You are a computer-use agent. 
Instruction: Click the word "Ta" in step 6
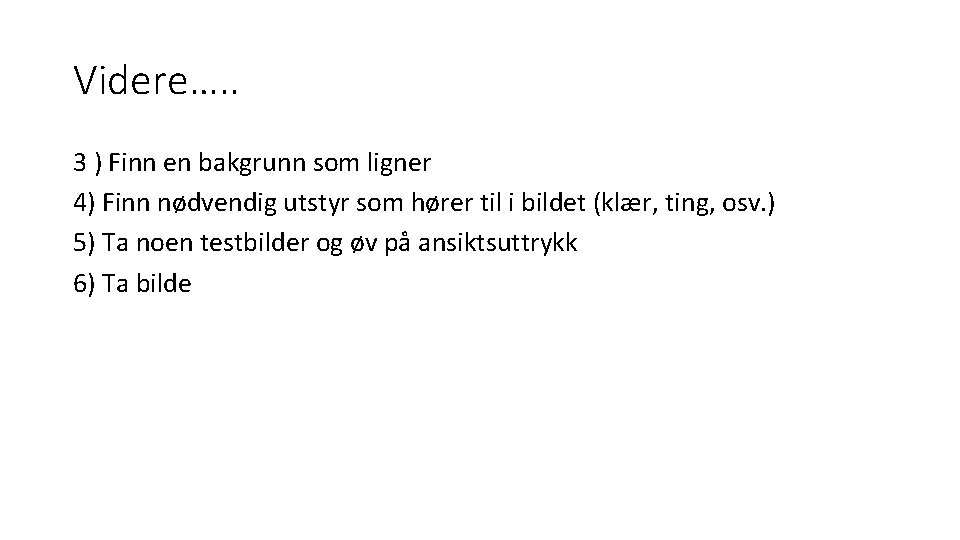115,283
